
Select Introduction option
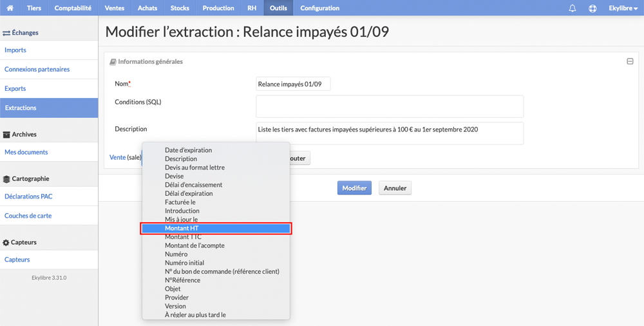(216, 211)
